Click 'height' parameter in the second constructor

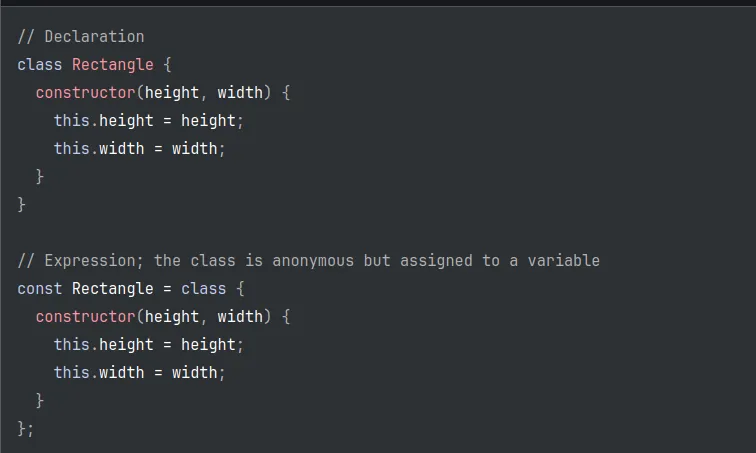172,317
